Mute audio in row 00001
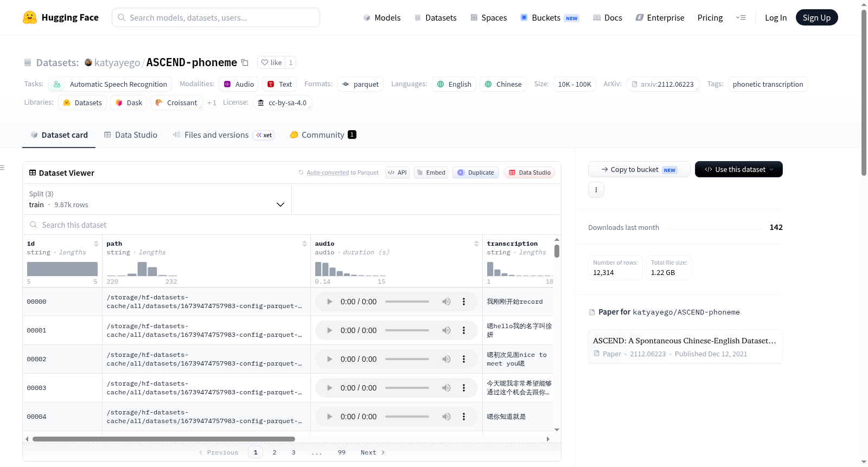This screenshot has width=868, height=467. [x=446, y=330]
